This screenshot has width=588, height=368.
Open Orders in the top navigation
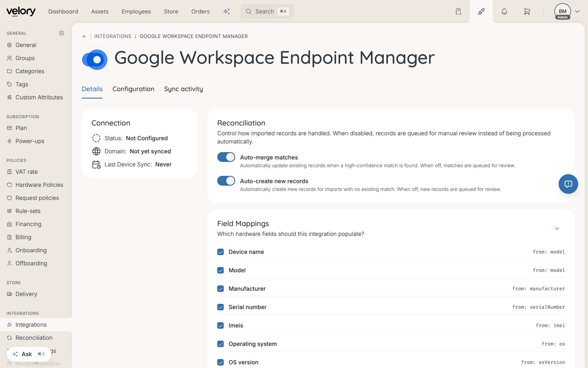click(x=200, y=11)
